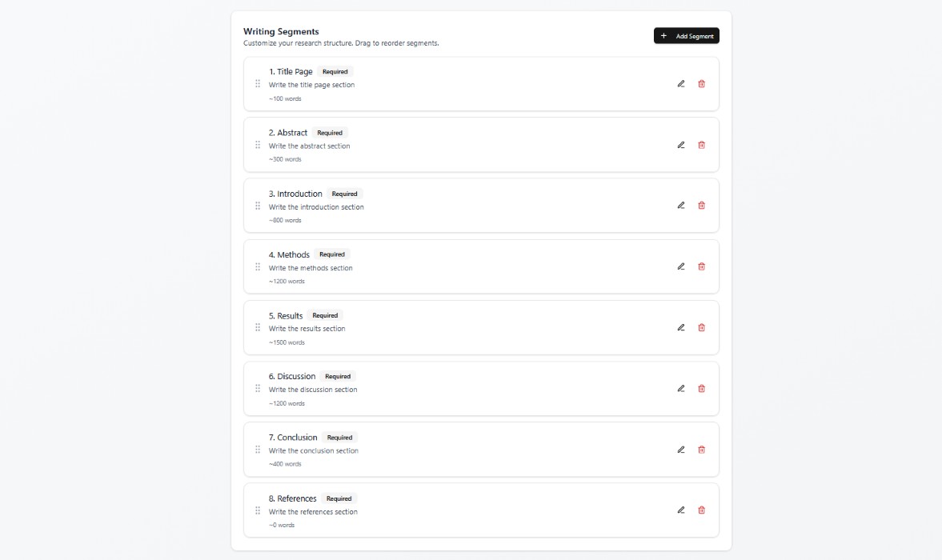Image resolution: width=942 pixels, height=560 pixels.
Task: Delete the Introduction segment
Action: (x=702, y=206)
